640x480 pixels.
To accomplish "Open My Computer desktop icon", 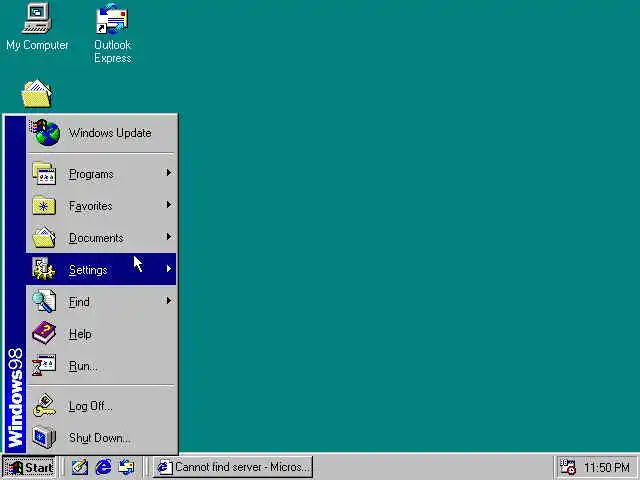I will 36,18.
